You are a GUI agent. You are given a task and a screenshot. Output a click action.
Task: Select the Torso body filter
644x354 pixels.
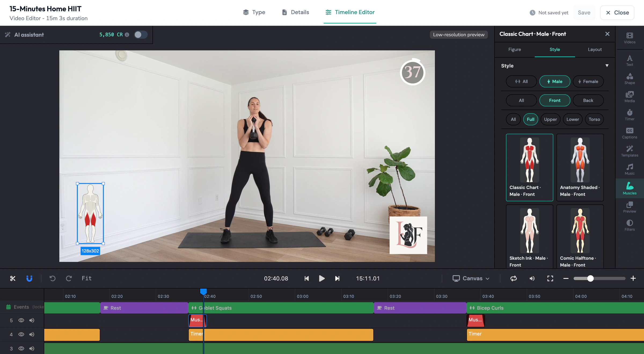tap(594, 119)
